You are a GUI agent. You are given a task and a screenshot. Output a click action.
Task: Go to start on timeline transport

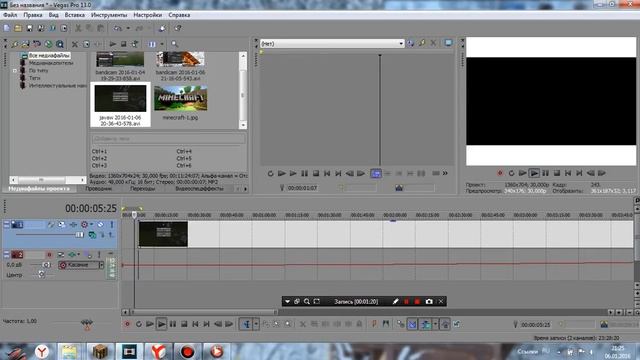(196, 324)
